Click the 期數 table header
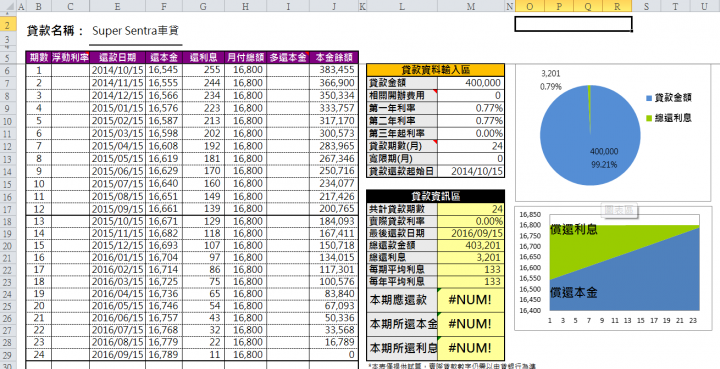 pos(39,57)
